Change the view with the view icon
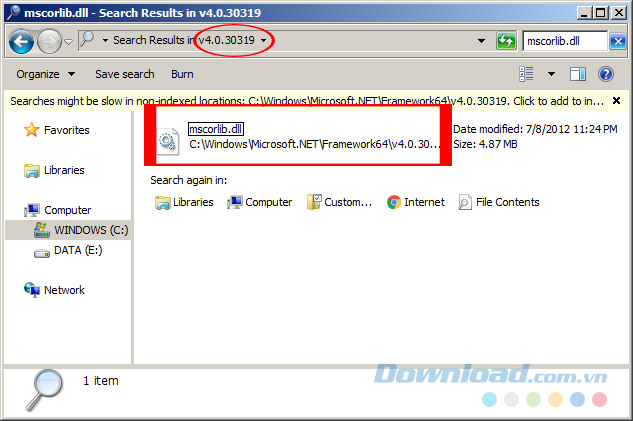Image resolution: width=633 pixels, height=421 pixels. pos(526,74)
